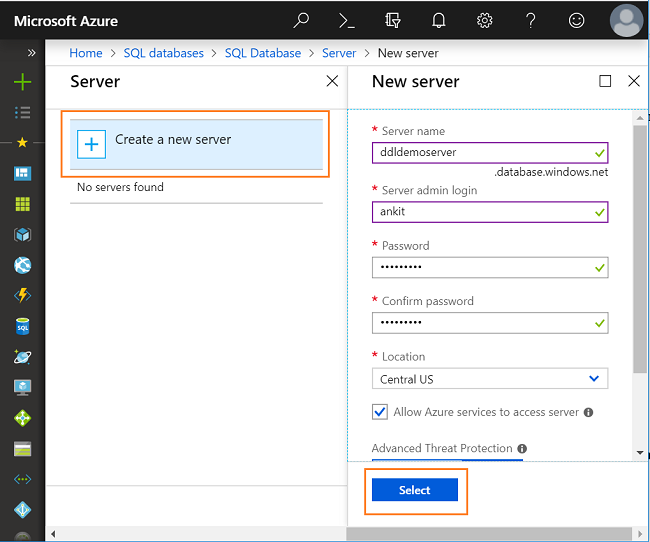Toggle Allow Azure services to access server
The height and width of the screenshot is (542, 650).
coord(380,412)
